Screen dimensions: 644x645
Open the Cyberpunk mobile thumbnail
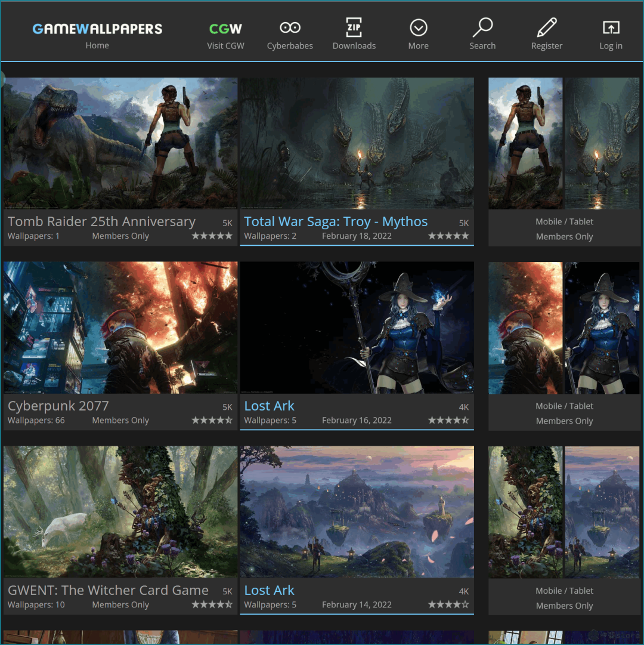(526, 328)
